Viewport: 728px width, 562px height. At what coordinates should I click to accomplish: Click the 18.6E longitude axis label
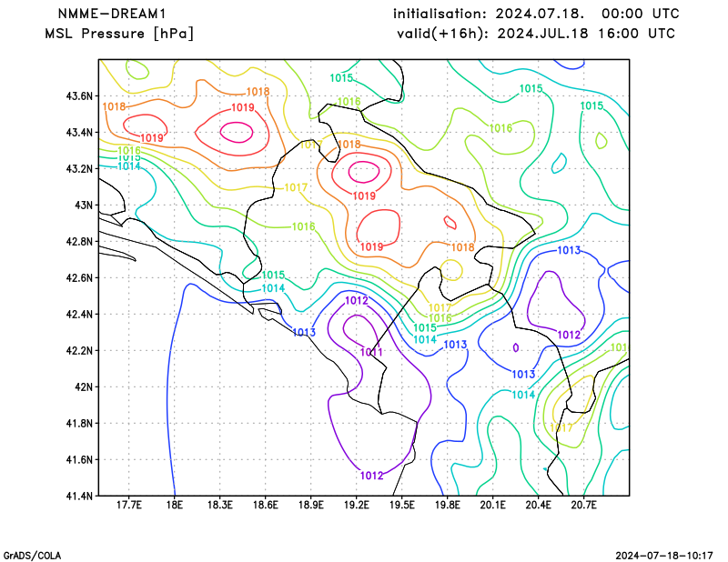click(x=266, y=505)
